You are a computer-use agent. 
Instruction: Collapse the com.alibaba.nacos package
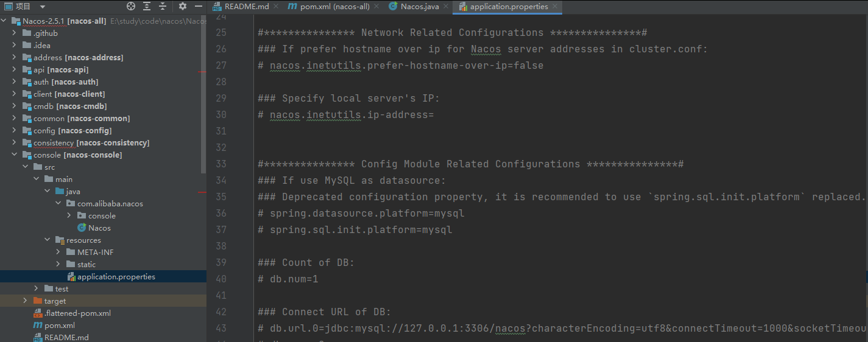(x=58, y=204)
